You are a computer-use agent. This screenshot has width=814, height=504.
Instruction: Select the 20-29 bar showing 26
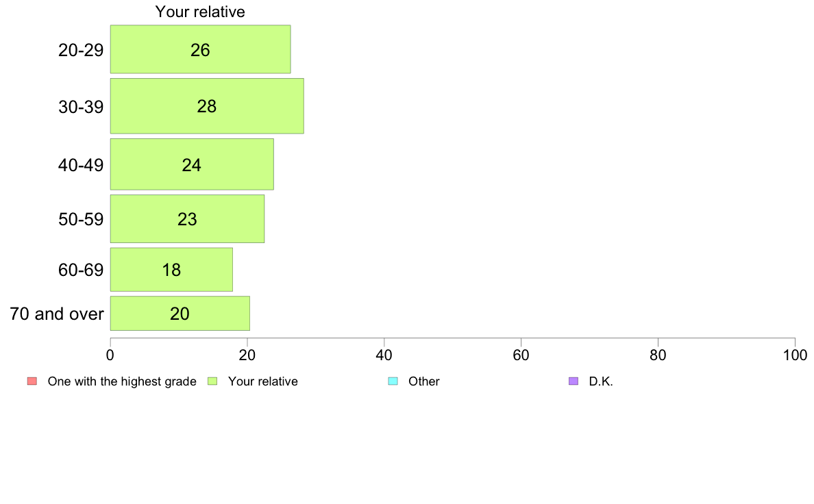[200, 49]
